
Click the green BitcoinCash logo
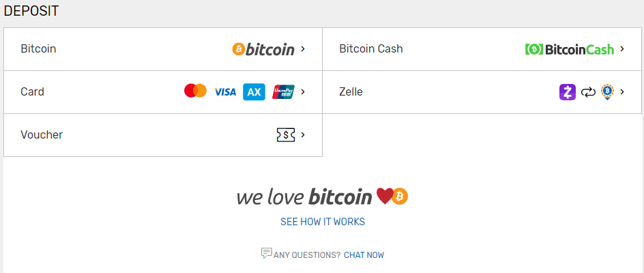click(570, 49)
